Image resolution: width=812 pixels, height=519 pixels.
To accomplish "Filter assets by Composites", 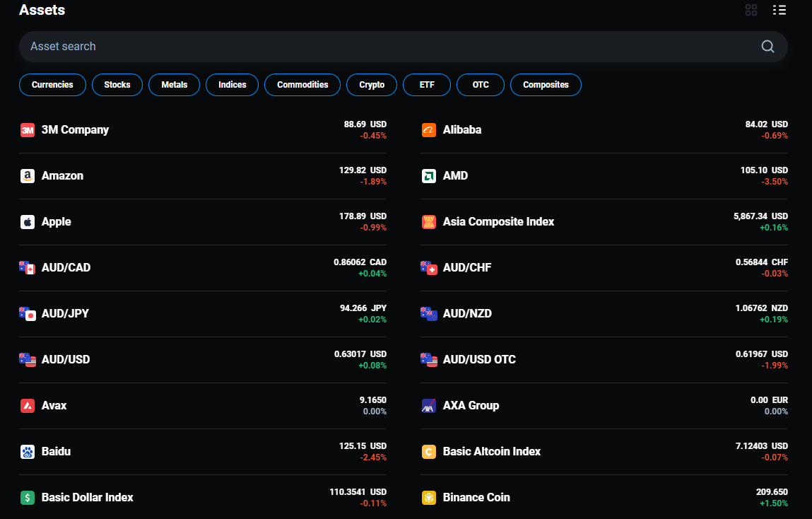I will tap(546, 85).
